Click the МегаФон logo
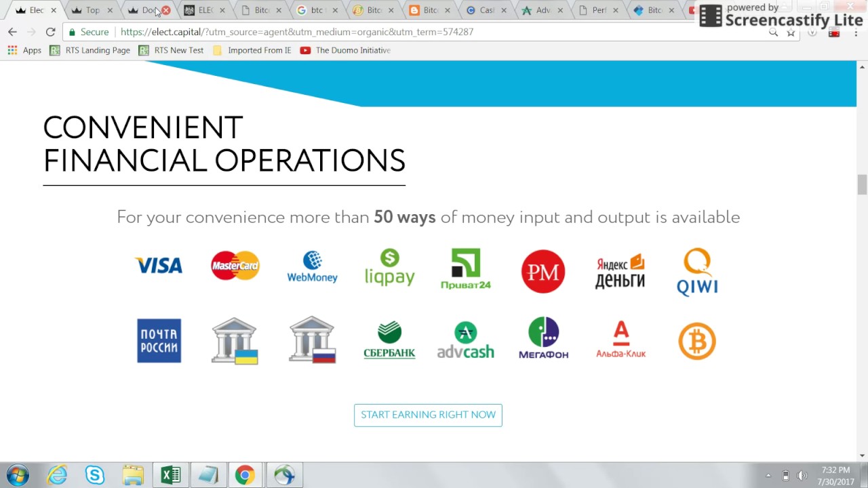The image size is (868, 488). coord(543,338)
